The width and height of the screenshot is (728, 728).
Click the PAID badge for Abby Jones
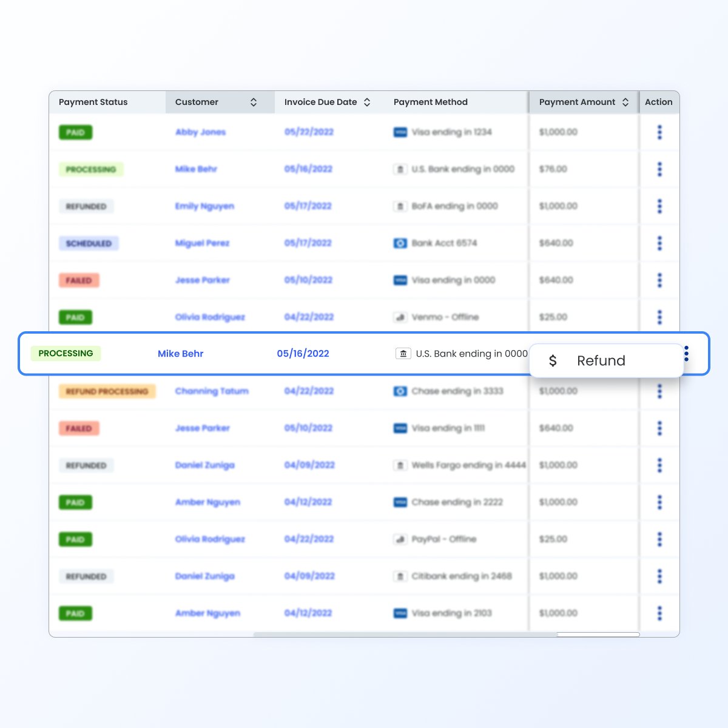pyautogui.click(x=75, y=132)
